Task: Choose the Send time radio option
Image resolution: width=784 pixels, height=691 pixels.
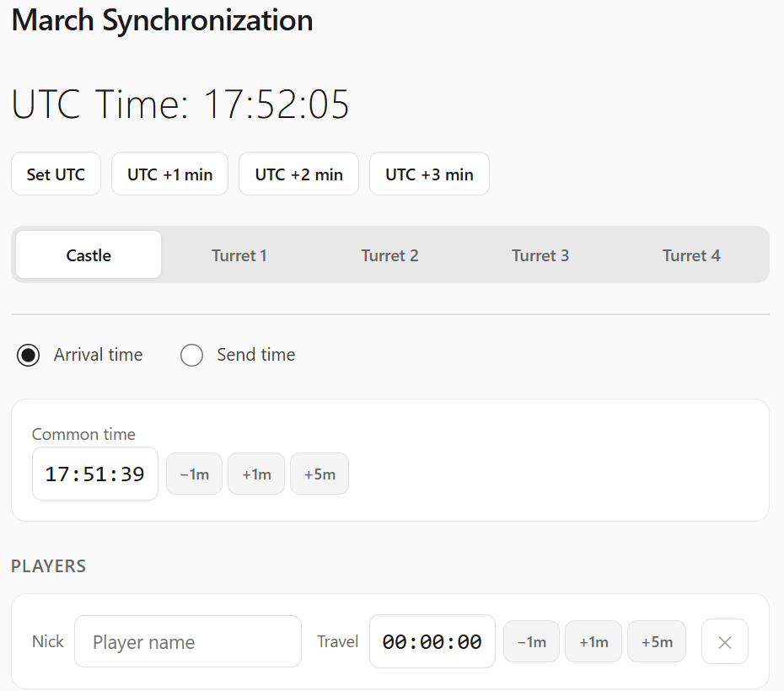Action: [191, 356]
